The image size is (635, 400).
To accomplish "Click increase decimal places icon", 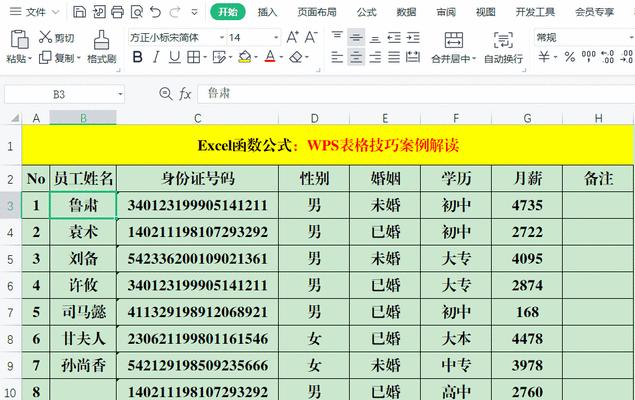I will point(607,57).
